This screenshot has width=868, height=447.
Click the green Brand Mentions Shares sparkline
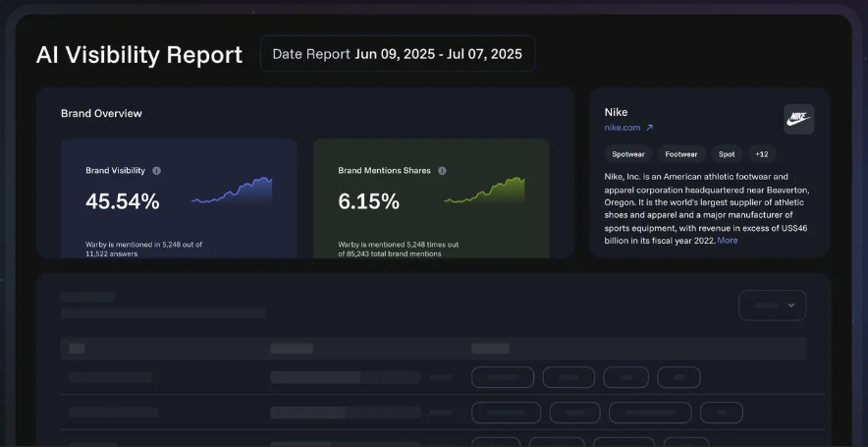tap(485, 191)
